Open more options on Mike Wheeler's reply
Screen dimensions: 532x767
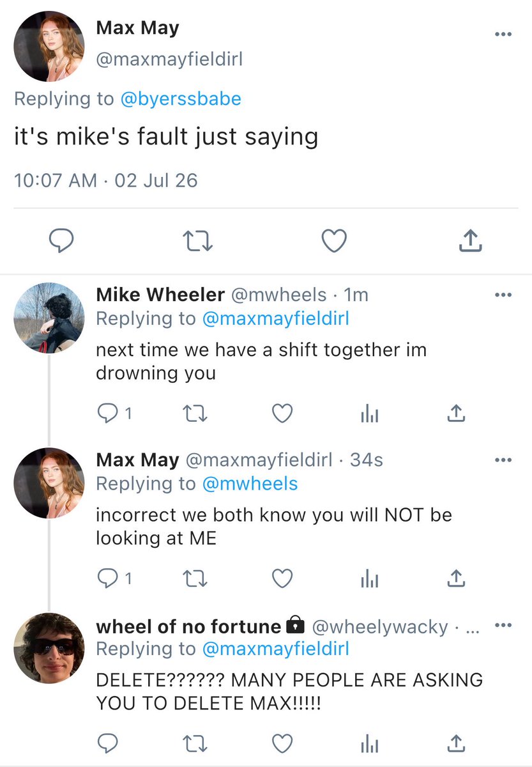pyautogui.click(x=503, y=295)
